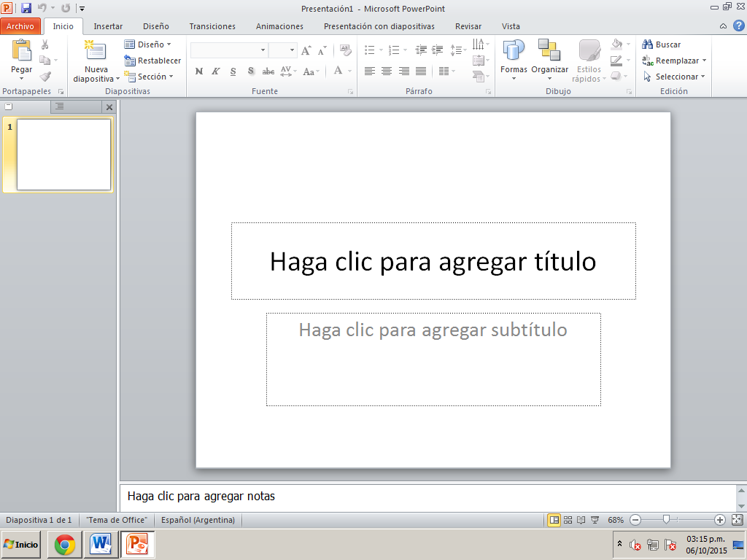Toggle bold formatting with the N icon

point(198,71)
